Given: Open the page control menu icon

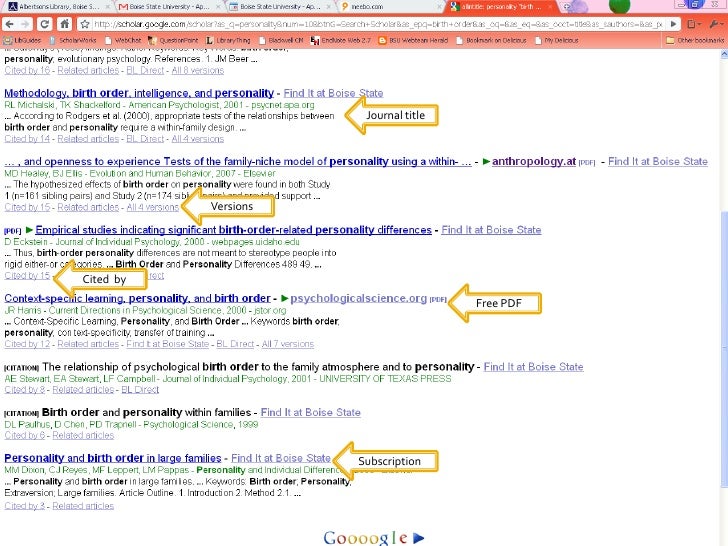Looking at the screenshot, I should pyautogui.click(x=693, y=24).
